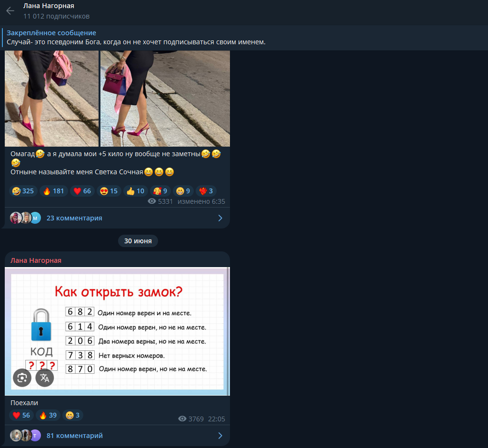Toggle the red heart reaction showing 66
The image size is (488, 448).
81,191
